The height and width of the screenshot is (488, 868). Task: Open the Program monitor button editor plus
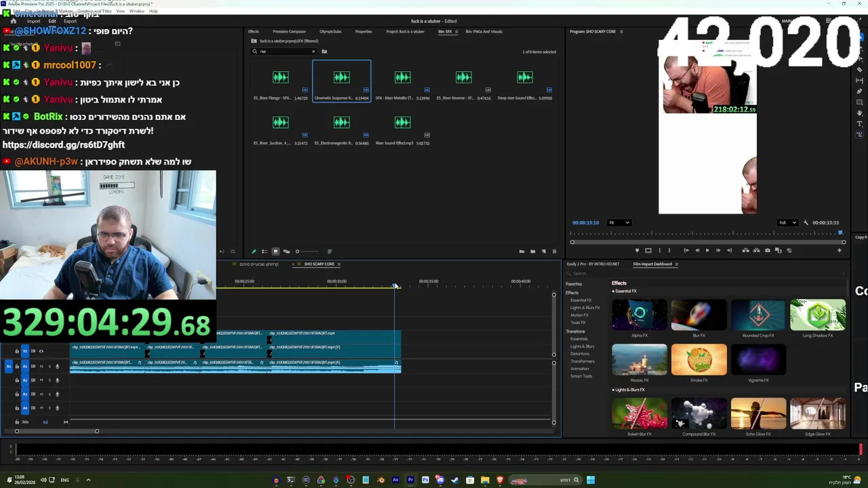839,250
